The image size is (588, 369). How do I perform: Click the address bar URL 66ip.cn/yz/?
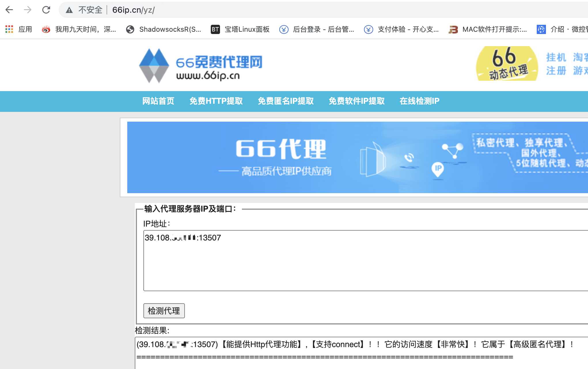pos(133,10)
